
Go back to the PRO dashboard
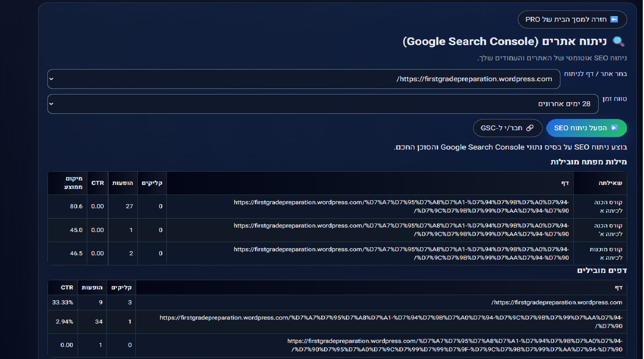(x=572, y=19)
